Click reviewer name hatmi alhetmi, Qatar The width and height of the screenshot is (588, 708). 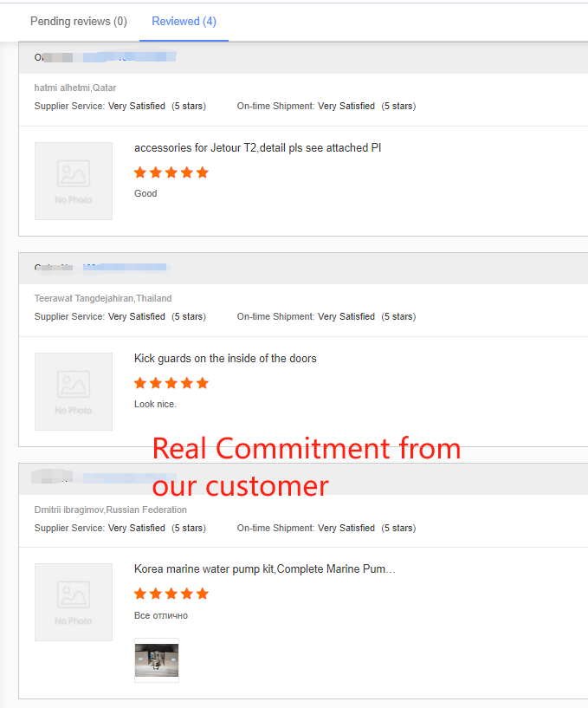[75, 88]
